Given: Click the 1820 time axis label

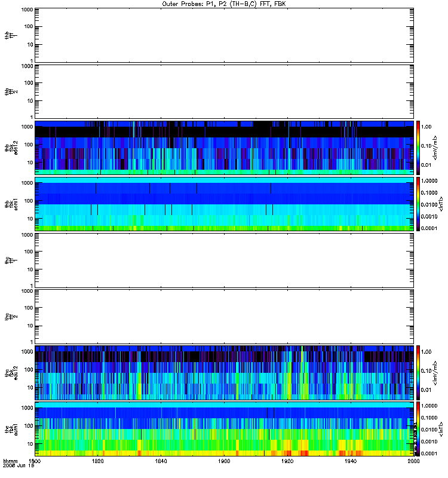Looking at the screenshot, I should tap(98, 461).
